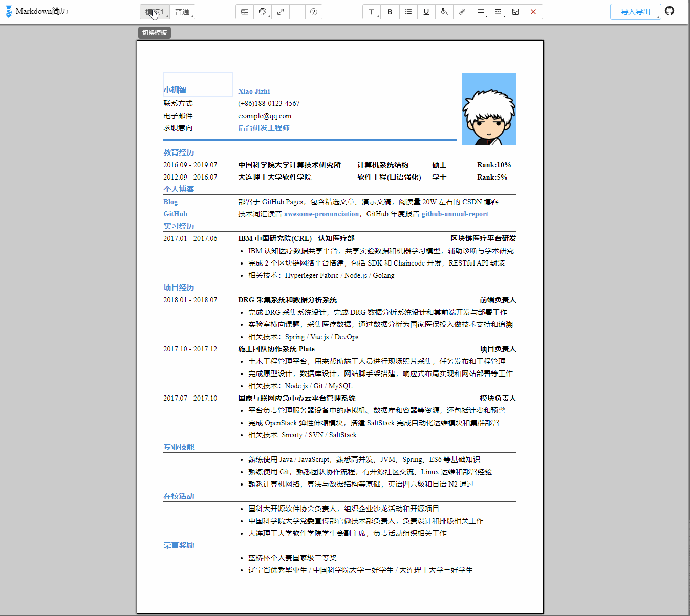Click the table layout icon
Screen dimensions: 690x616
point(245,12)
